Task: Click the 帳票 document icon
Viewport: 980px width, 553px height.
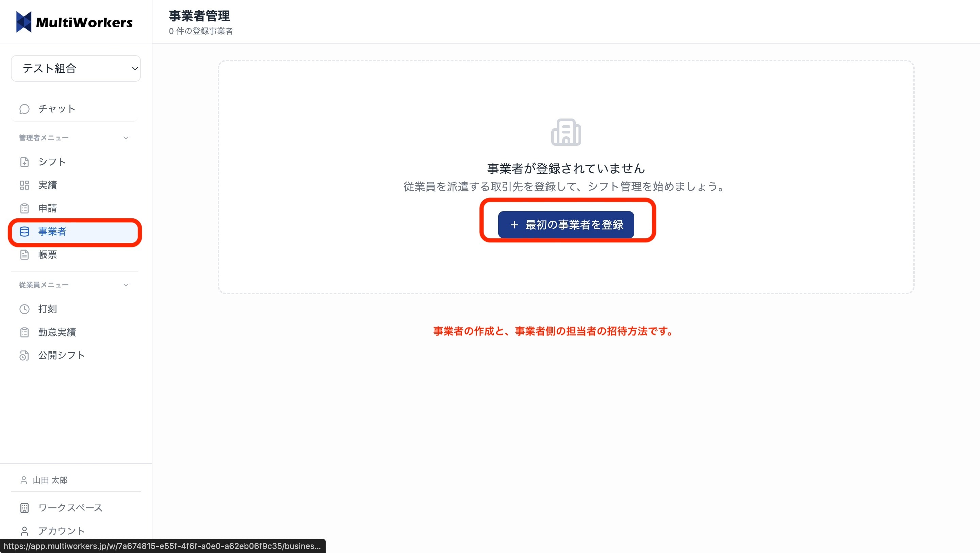Action: 24,255
